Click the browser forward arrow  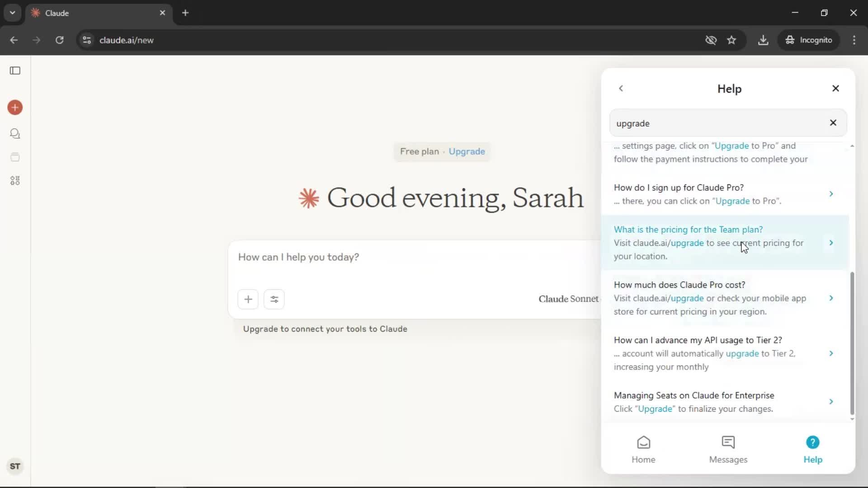pyautogui.click(x=37, y=40)
